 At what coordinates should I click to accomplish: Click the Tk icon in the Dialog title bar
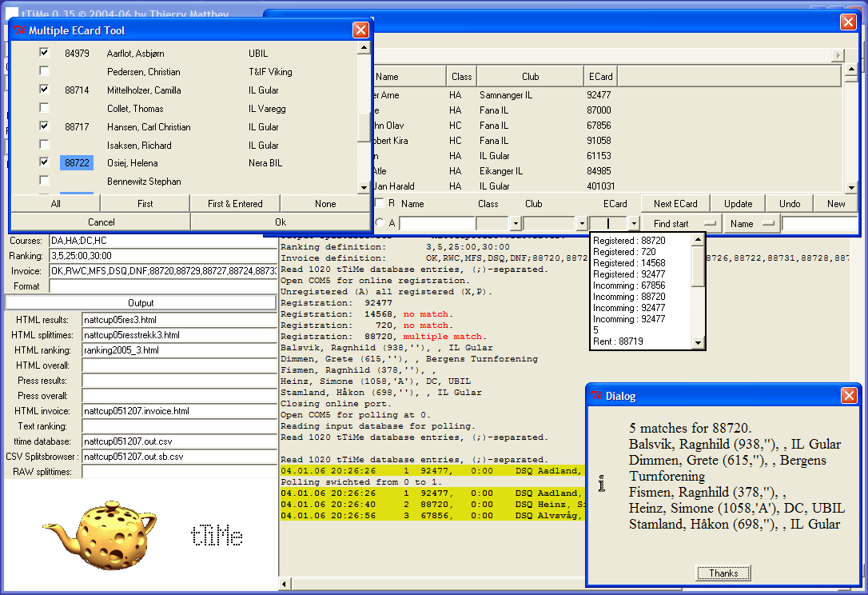596,396
